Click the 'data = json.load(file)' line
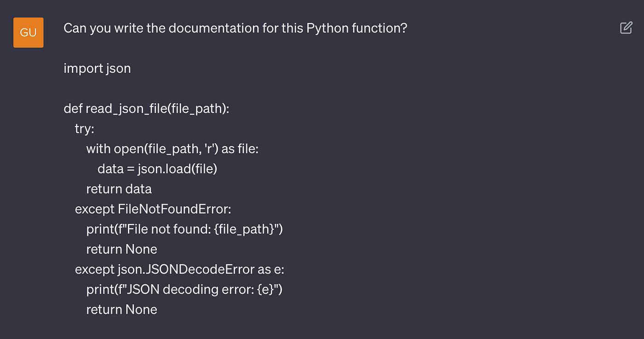 tap(157, 169)
